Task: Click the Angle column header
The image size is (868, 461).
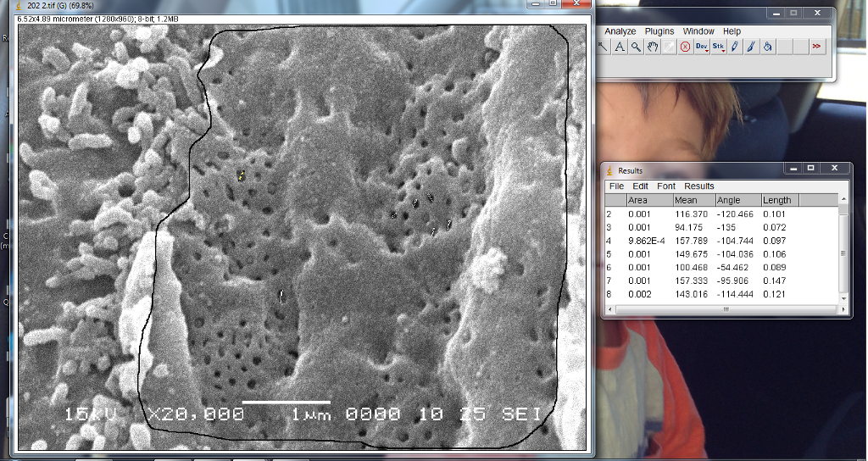Action: (738, 200)
